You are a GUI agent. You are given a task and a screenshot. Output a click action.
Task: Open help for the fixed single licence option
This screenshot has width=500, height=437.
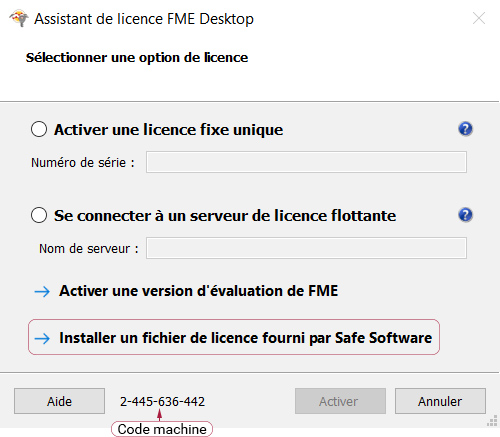tap(465, 129)
